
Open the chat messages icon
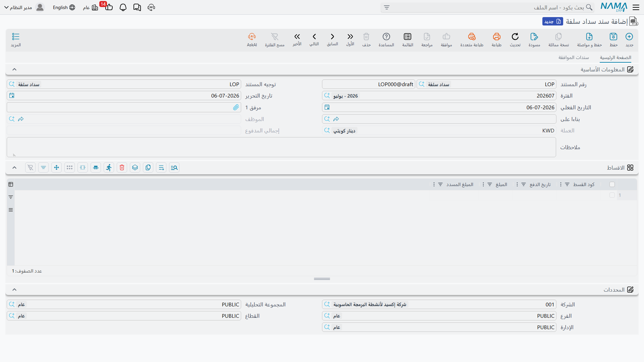click(137, 7)
